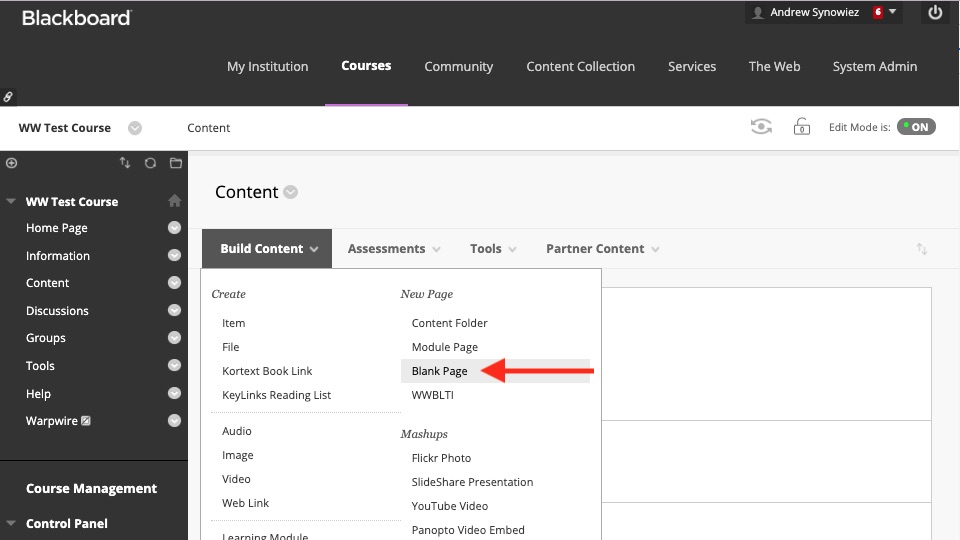Open options chevron for Discussions
This screenshot has height=540, width=960.
click(x=174, y=310)
